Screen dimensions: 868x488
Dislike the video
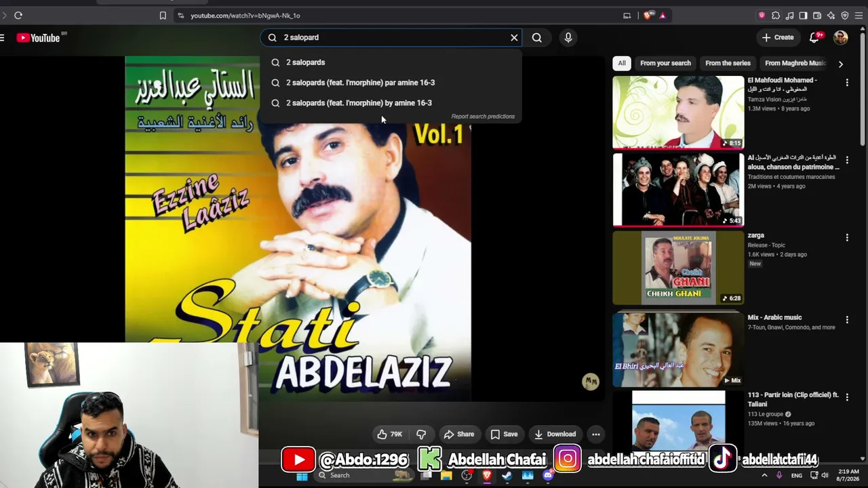coord(421,434)
